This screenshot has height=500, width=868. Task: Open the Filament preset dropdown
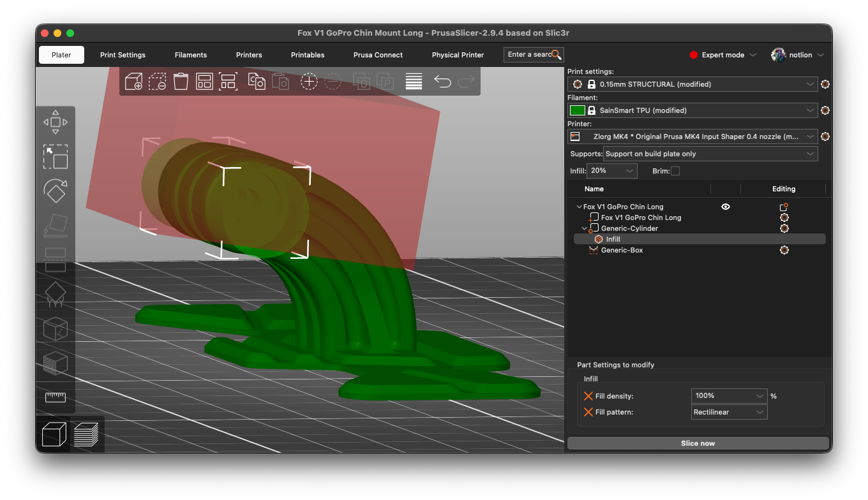tap(701, 110)
